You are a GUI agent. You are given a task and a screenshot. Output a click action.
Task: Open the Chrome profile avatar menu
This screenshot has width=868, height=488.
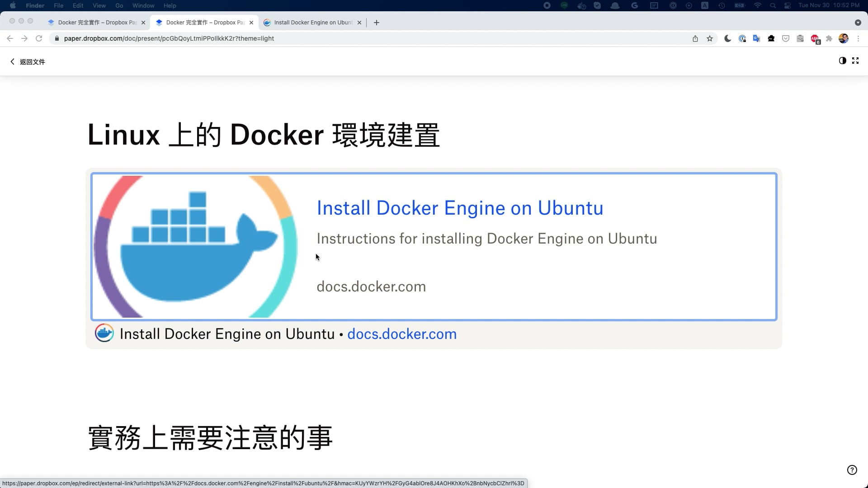844,38
